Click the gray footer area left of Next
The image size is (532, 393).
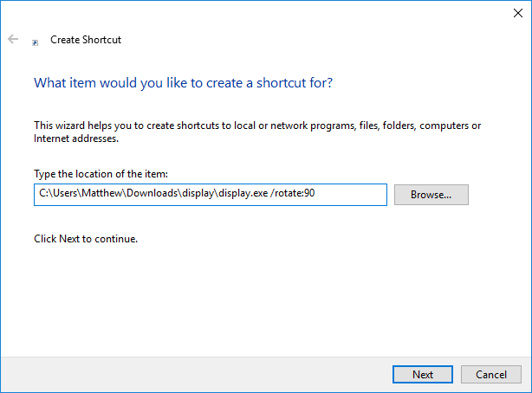pos(191,374)
